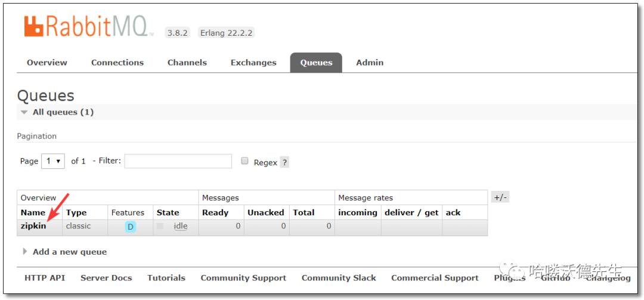
Task: Sort by the Type column header
Action: pyautogui.click(x=76, y=212)
